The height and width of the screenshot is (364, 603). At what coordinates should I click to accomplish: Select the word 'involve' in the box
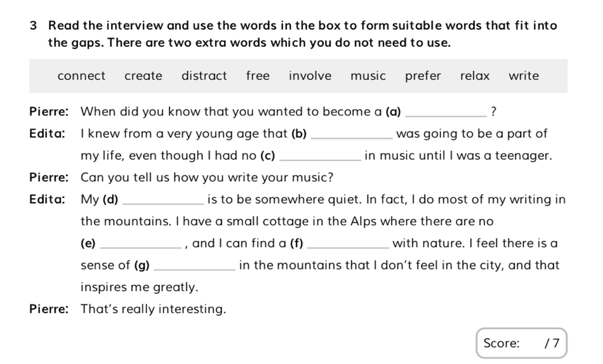coord(310,76)
